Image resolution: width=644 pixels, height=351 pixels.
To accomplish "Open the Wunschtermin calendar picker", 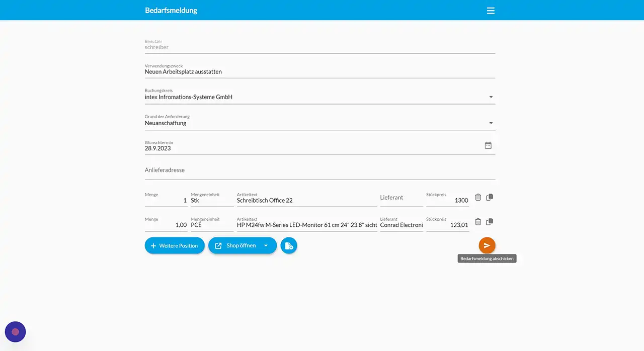I will [488, 145].
